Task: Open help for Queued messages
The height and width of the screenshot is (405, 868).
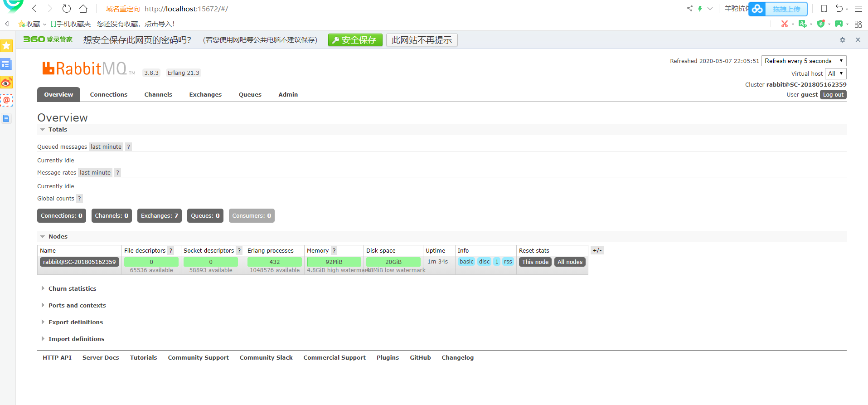Action: pos(128,146)
